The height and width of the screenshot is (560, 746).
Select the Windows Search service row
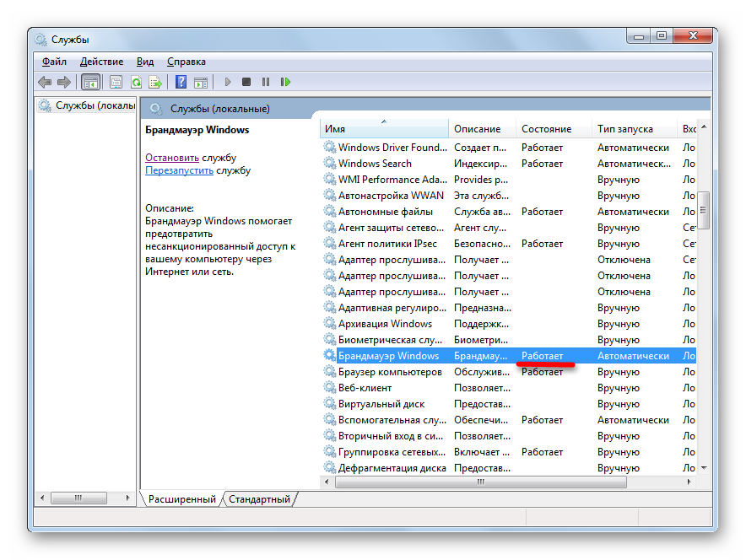pos(375,164)
